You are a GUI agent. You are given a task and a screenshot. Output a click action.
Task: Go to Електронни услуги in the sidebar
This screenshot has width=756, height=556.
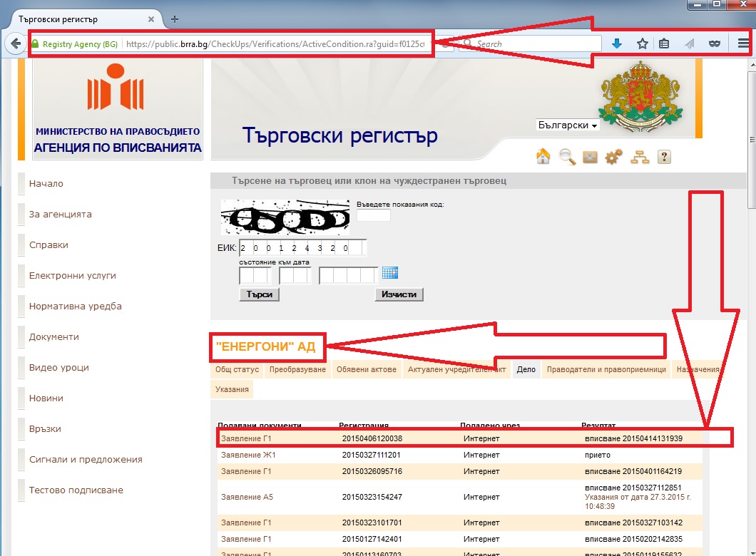click(72, 276)
